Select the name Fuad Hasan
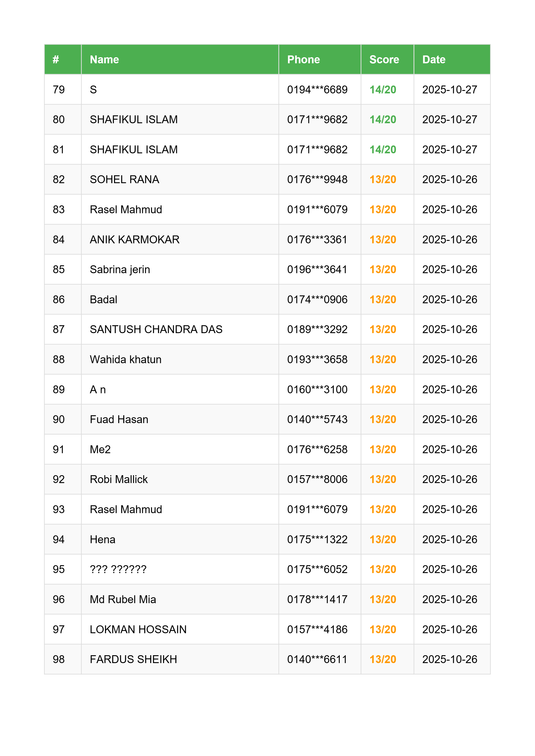This screenshot has width=535, height=756. 119,420
